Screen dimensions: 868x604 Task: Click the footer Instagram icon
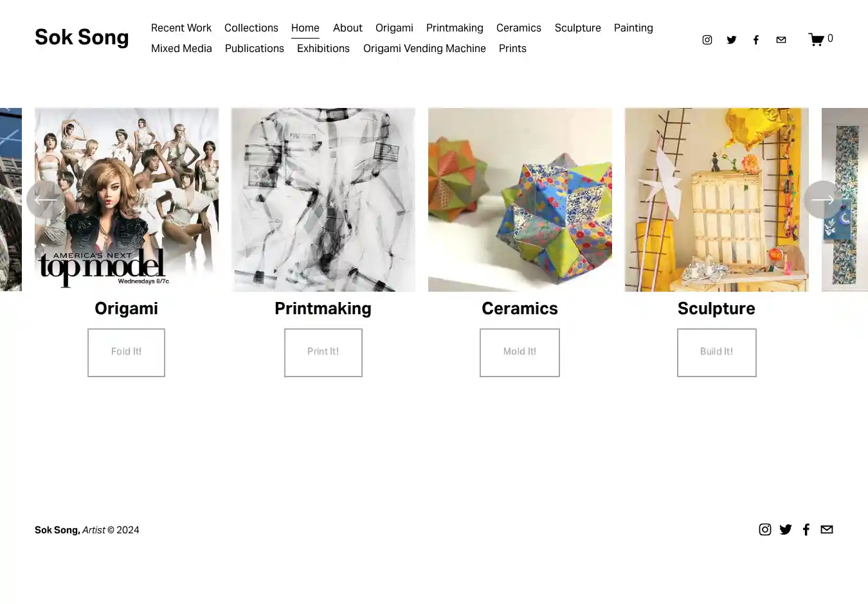(765, 529)
